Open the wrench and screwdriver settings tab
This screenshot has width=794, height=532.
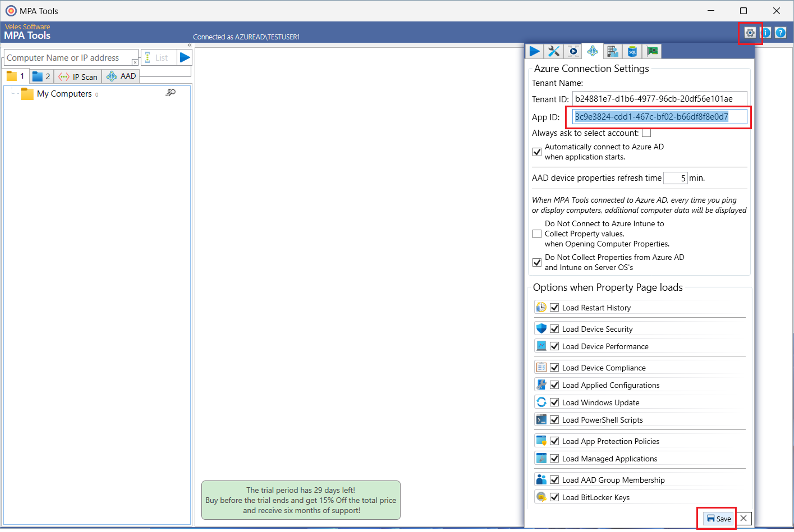click(x=554, y=51)
